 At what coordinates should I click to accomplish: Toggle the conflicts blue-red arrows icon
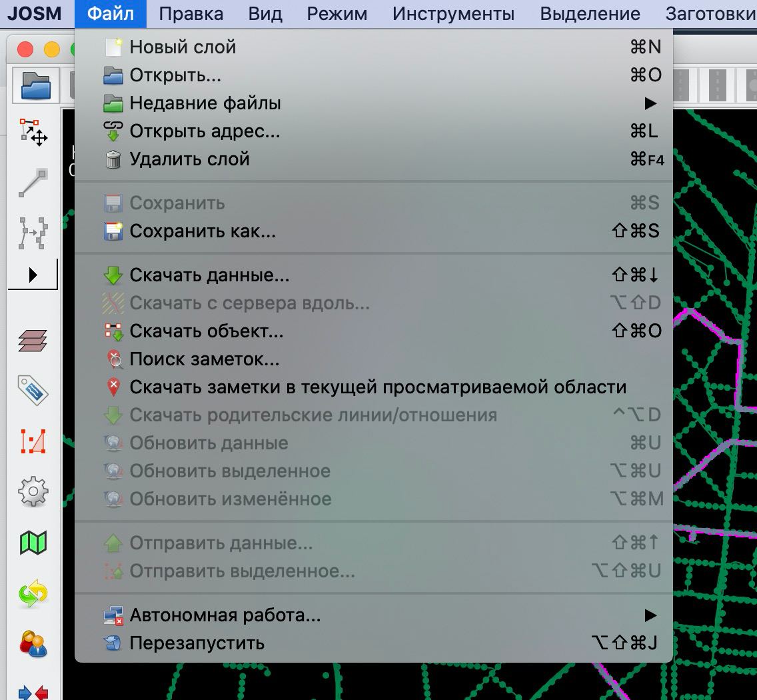click(x=33, y=692)
